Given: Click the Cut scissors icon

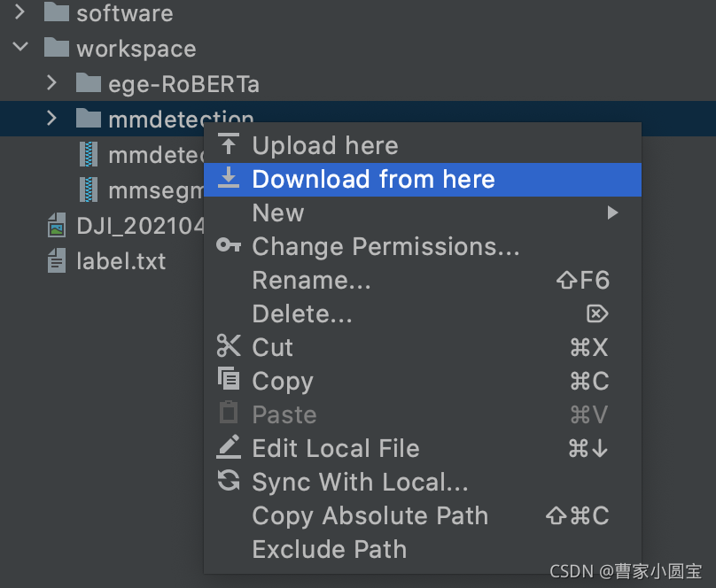Looking at the screenshot, I should [x=229, y=345].
